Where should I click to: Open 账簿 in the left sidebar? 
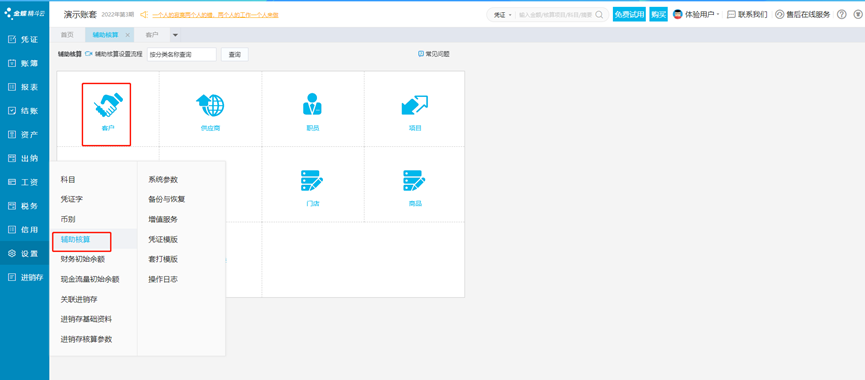pyautogui.click(x=24, y=63)
